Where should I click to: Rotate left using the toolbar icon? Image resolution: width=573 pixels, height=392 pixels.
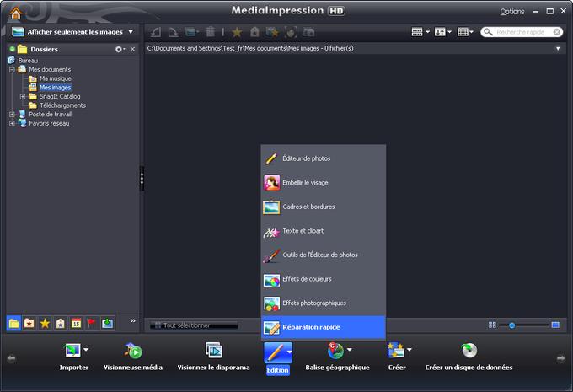click(x=156, y=32)
